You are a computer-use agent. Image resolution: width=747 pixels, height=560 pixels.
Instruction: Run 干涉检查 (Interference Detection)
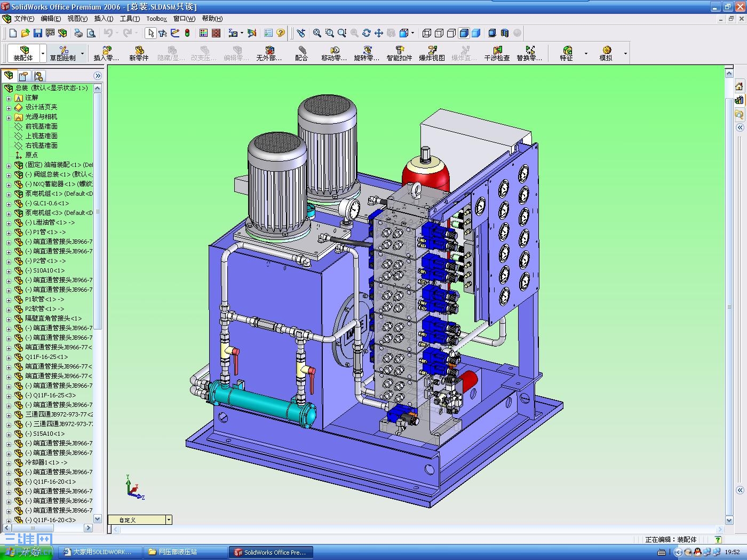tap(497, 53)
